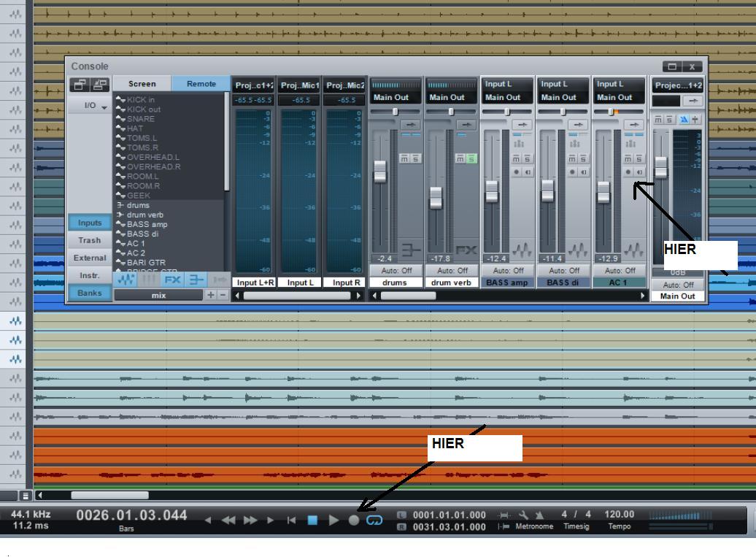This screenshot has width=756, height=557.
Task: Click the Main Out master volume fader
Action: pyautogui.click(x=661, y=167)
